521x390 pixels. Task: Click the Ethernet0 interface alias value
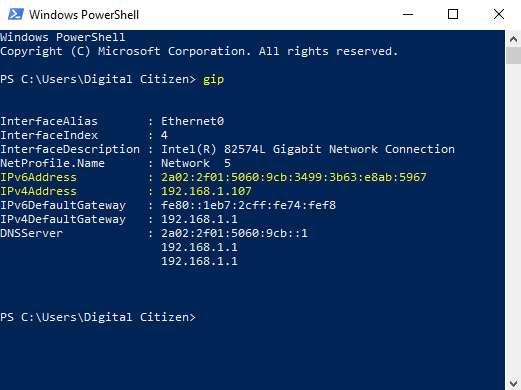(193, 121)
